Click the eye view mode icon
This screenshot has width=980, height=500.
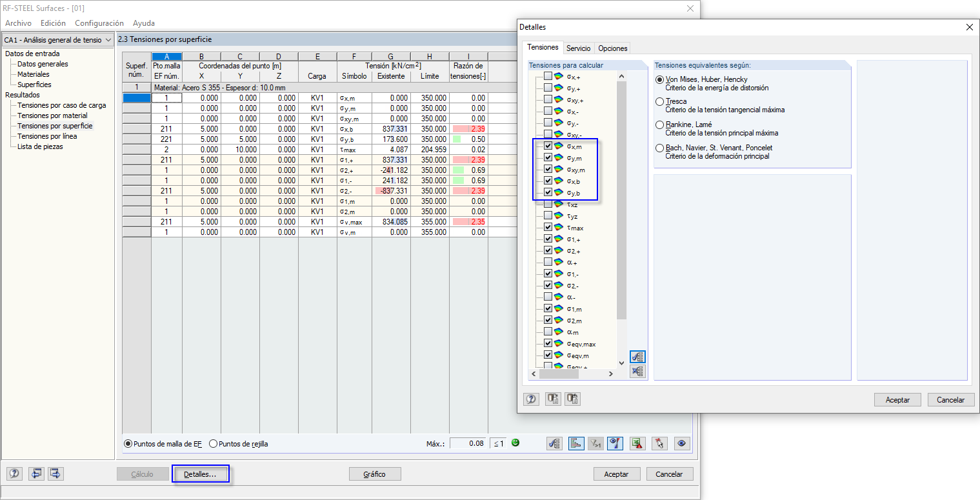coord(682,443)
